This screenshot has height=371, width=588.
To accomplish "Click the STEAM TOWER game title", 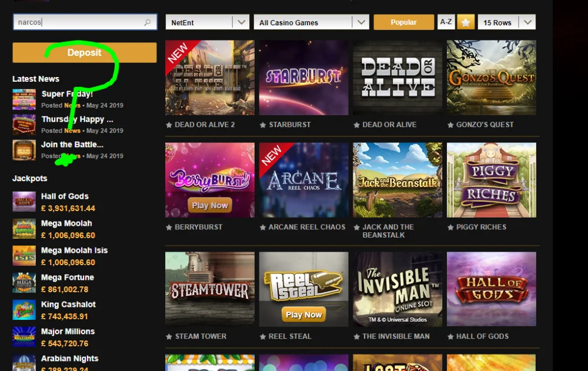I will [x=201, y=336].
